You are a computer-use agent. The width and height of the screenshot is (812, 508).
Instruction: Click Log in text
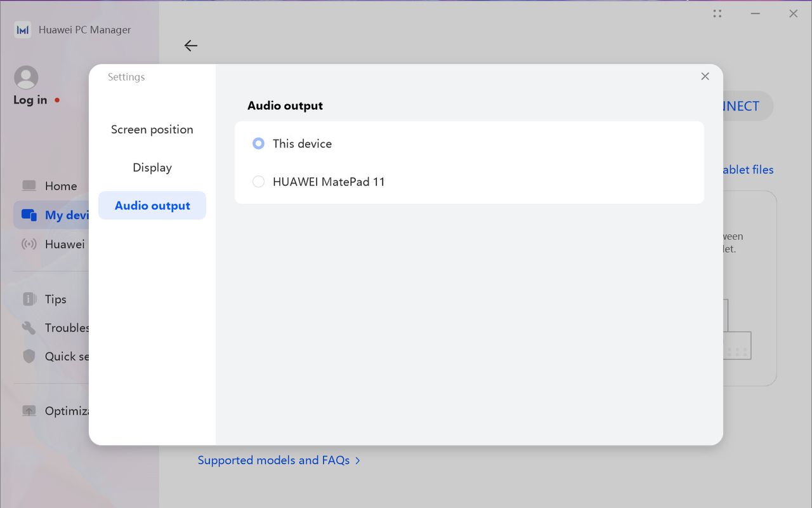(30, 100)
